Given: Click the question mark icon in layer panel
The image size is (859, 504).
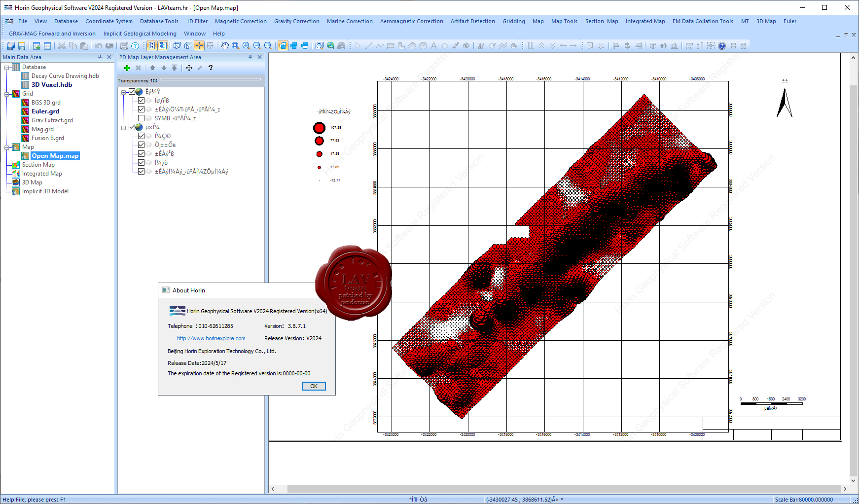Looking at the screenshot, I should (211, 68).
